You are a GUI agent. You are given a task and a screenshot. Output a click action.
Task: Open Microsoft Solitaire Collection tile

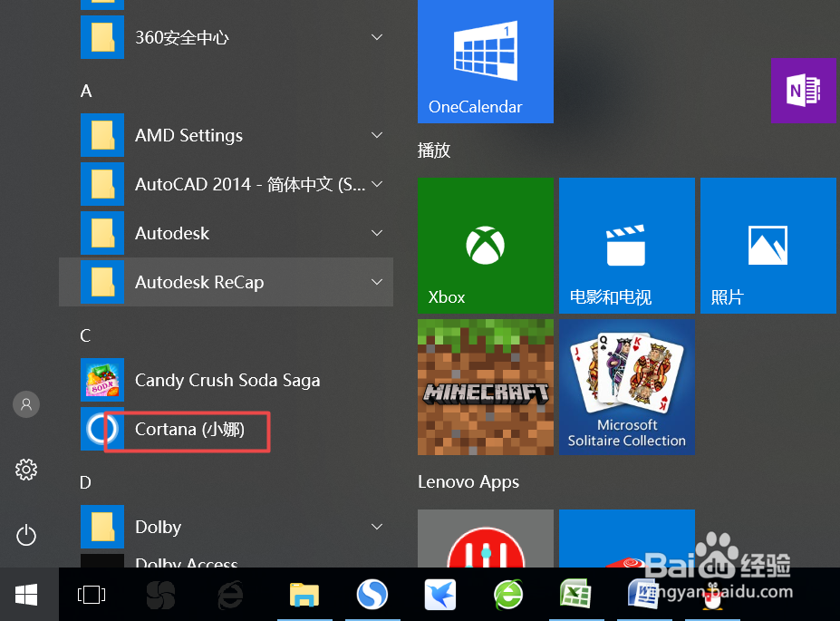[x=627, y=387]
